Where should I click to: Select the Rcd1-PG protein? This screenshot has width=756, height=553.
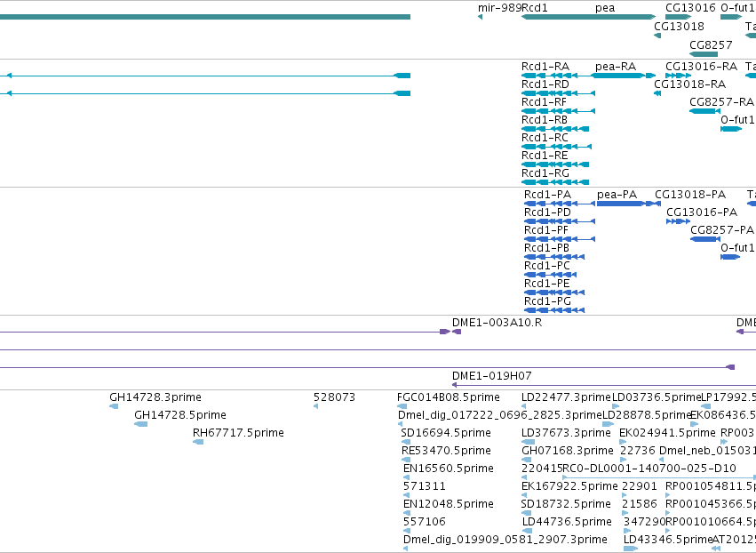pyautogui.click(x=548, y=301)
